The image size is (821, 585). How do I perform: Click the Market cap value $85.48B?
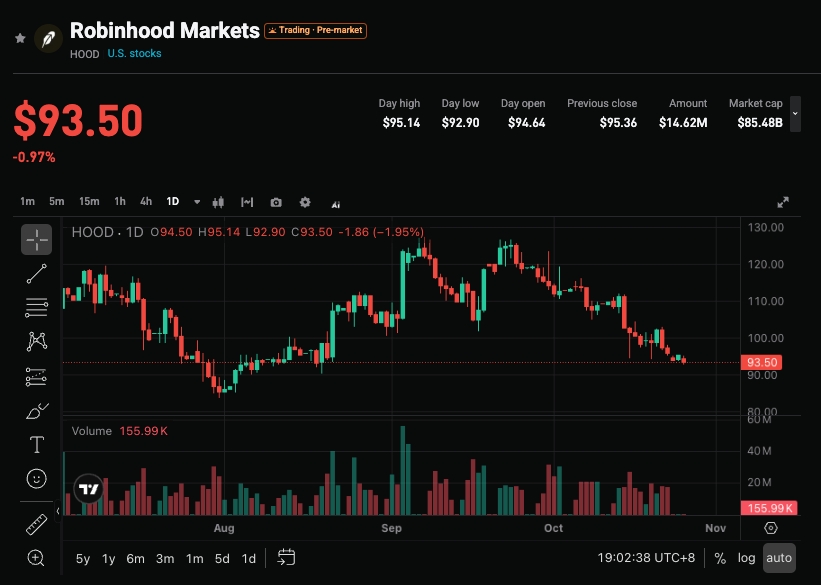760,123
